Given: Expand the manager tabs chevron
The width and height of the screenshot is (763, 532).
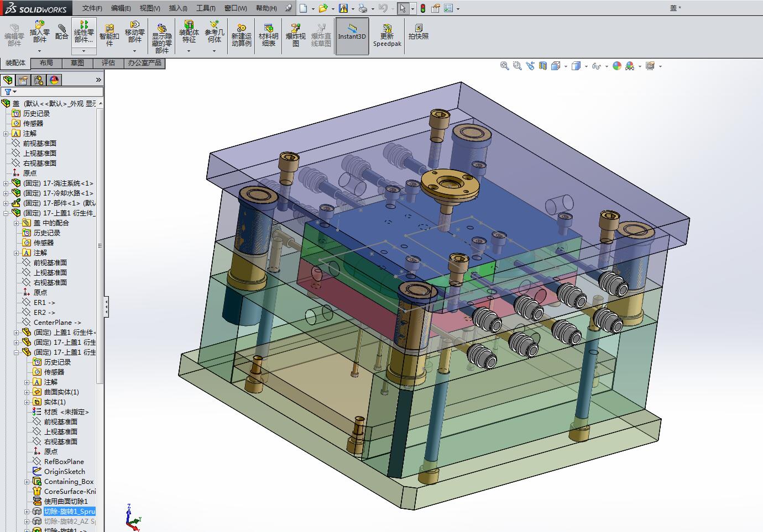Looking at the screenshot, I should tap(98, 80).
